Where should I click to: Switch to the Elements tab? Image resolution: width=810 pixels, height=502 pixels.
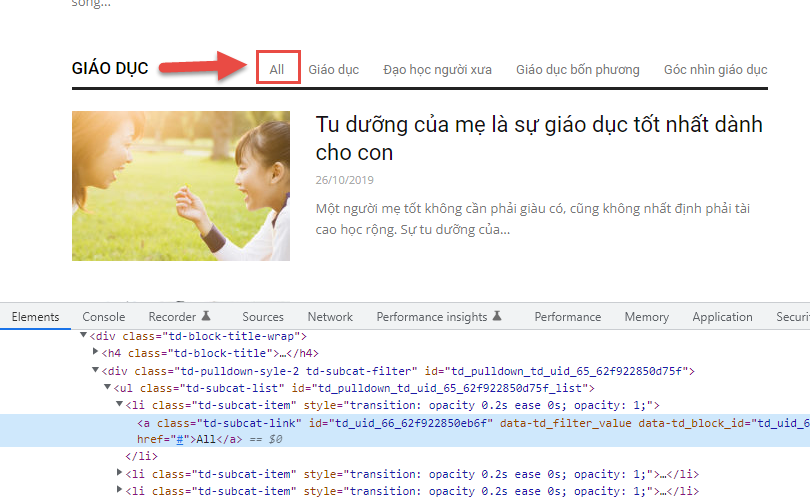tap(35, 317)
